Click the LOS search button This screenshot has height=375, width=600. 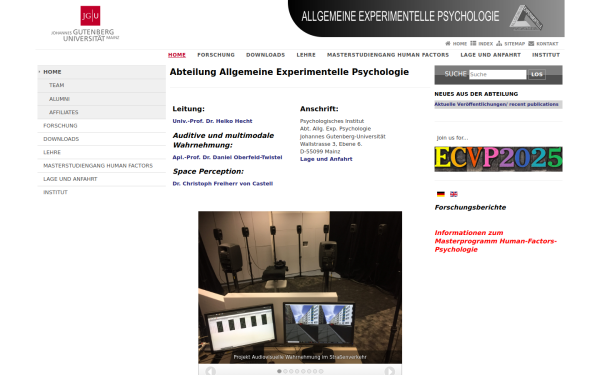tap(537, 75)
